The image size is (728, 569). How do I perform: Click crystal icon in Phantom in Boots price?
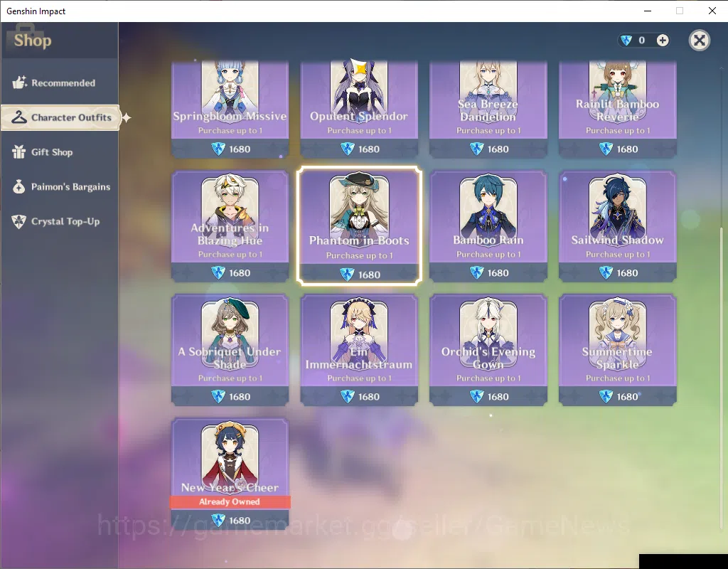347,275
